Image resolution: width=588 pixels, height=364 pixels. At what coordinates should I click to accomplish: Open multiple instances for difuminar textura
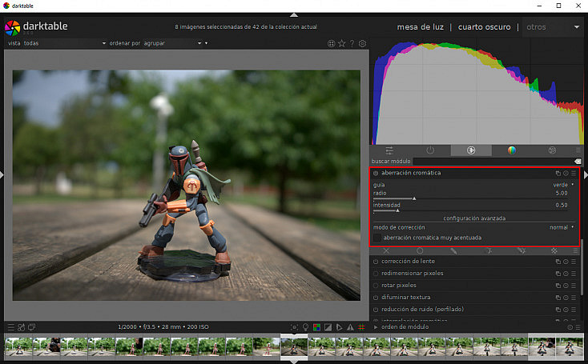pos(558,298)
